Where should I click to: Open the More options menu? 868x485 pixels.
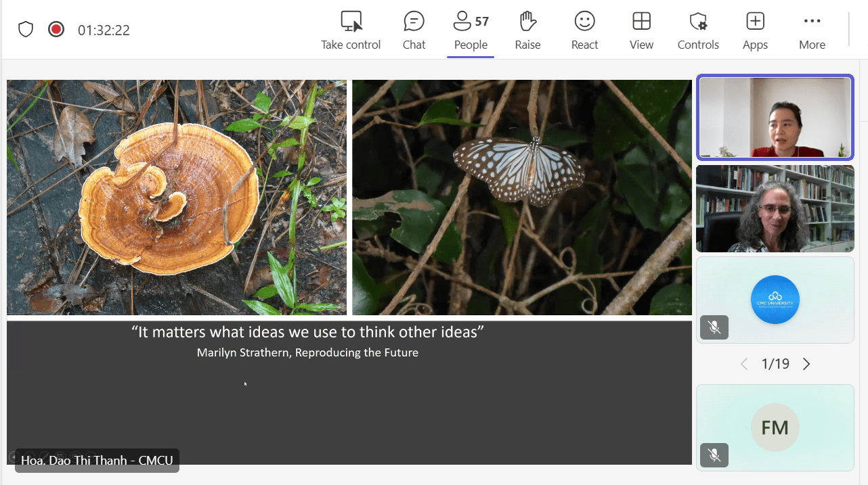(812, 30)
